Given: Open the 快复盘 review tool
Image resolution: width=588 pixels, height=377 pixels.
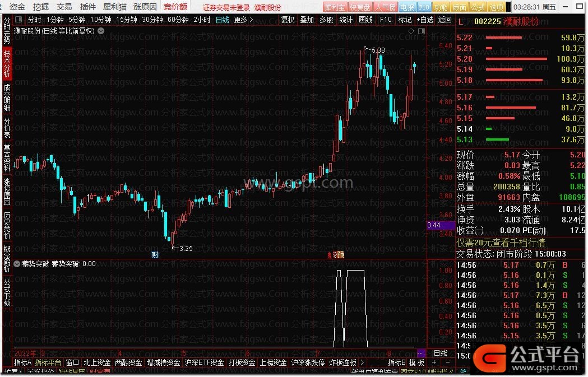Looking at the screenshot, I should pos(360,7).
